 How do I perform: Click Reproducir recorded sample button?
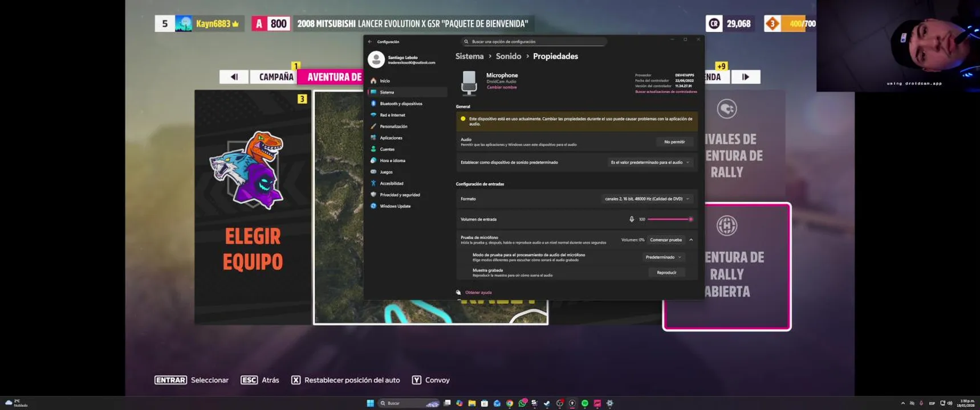666,273
